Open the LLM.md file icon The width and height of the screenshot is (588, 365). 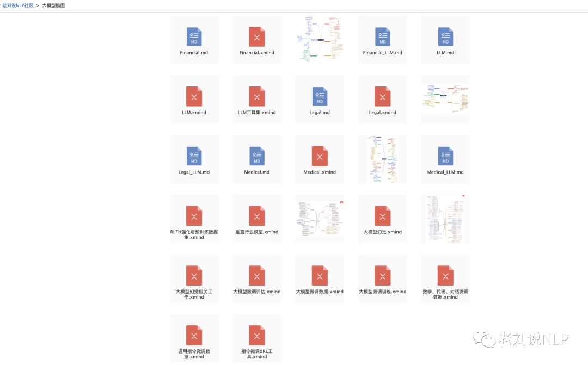pyautogui.click(x=445, y=37)
